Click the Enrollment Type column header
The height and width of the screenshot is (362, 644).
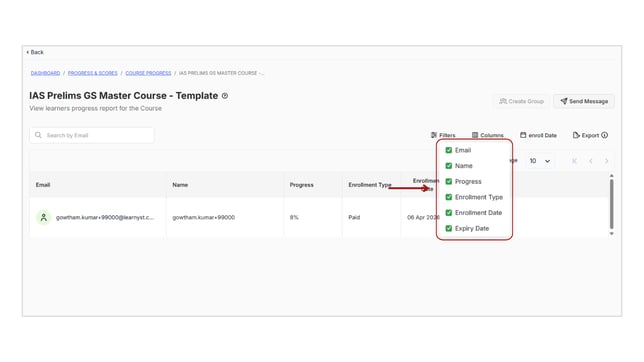pos(370,185)
